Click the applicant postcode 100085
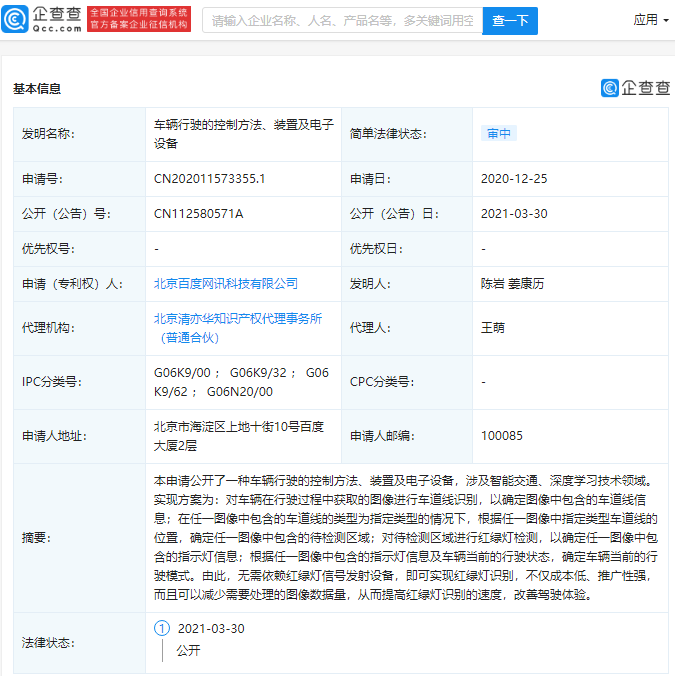Viewport: 675px width, 676px height. tap(502, 435)
